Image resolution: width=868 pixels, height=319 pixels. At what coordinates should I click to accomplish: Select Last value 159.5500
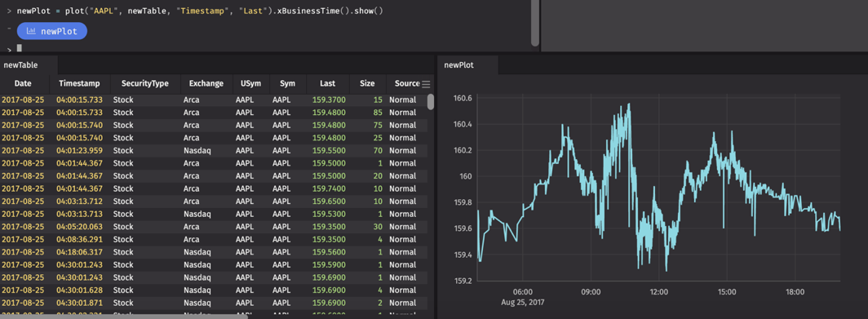(x=329, y=151)
